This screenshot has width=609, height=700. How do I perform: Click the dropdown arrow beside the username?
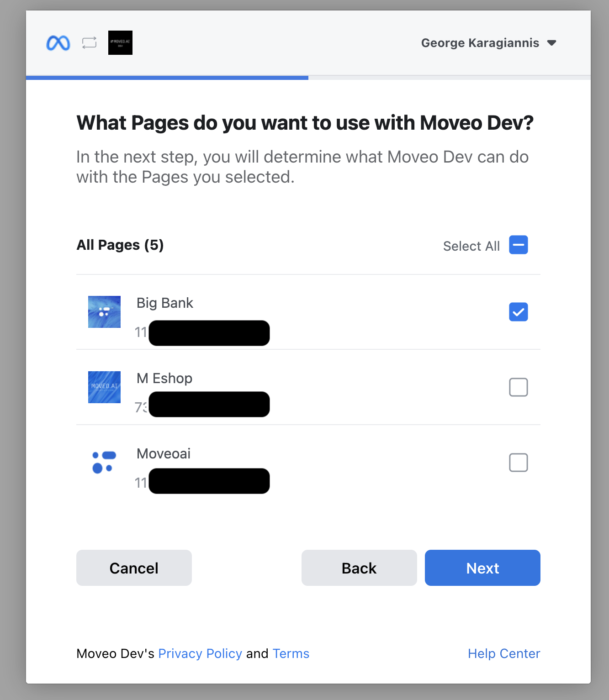click(552, 43)
